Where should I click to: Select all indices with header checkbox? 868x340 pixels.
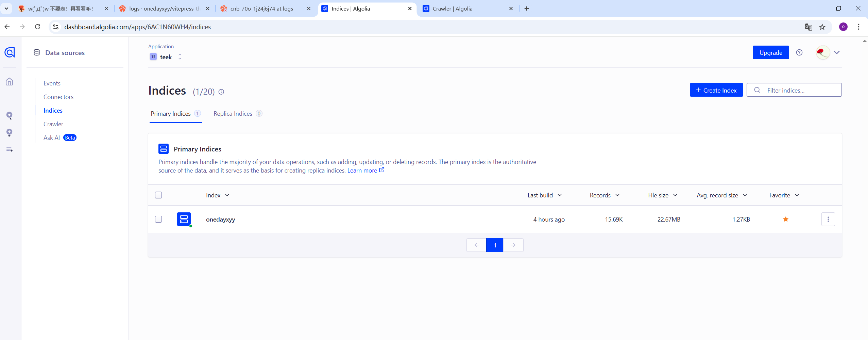pyautogui.click(x=158, y=195)
